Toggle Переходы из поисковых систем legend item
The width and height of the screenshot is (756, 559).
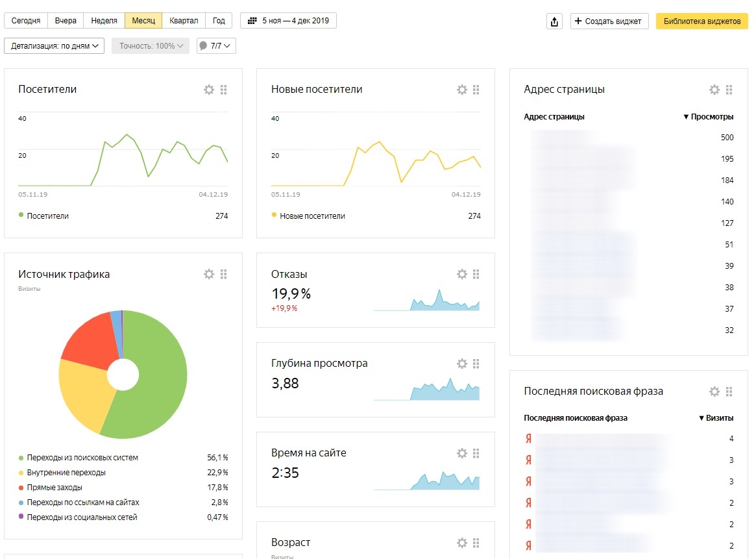(x=82, y=458)
